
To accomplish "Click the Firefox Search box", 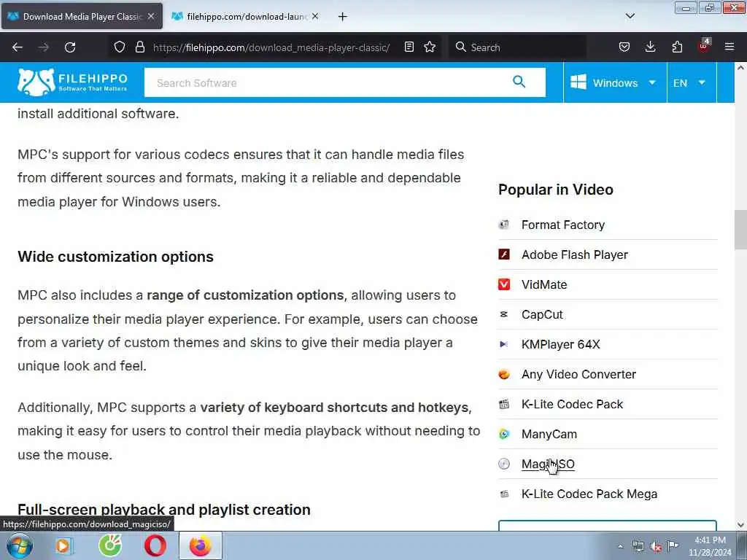I will coord(517,47).
